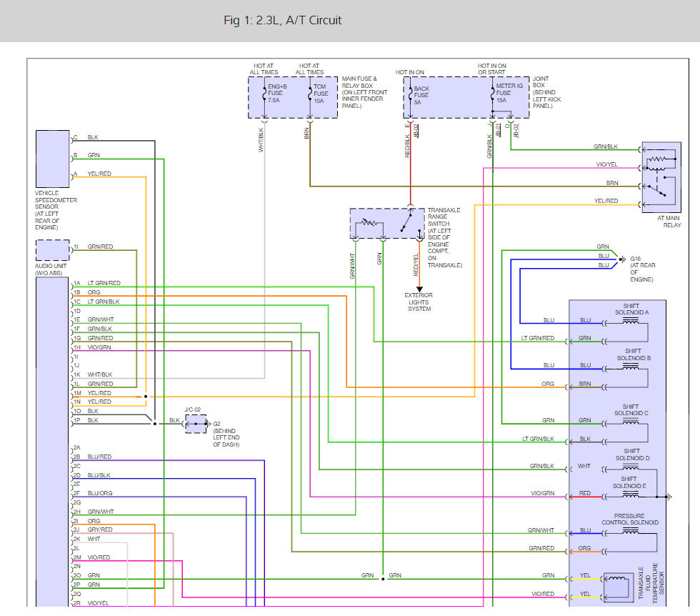This screenshot has height=616, width=700.
Task: Click the EXTERIOR LIGHTS SYSTEM label
Action: tap(419, 302)
